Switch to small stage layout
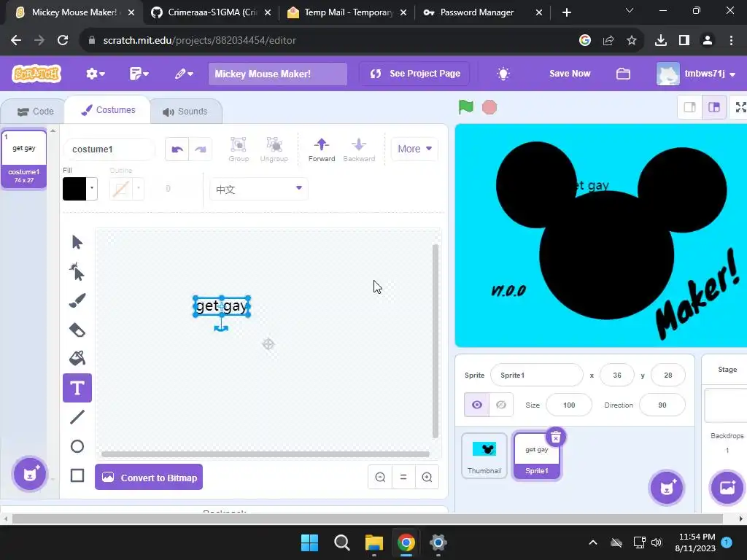The width and height of the screenshot is (747, 560). 689,107
